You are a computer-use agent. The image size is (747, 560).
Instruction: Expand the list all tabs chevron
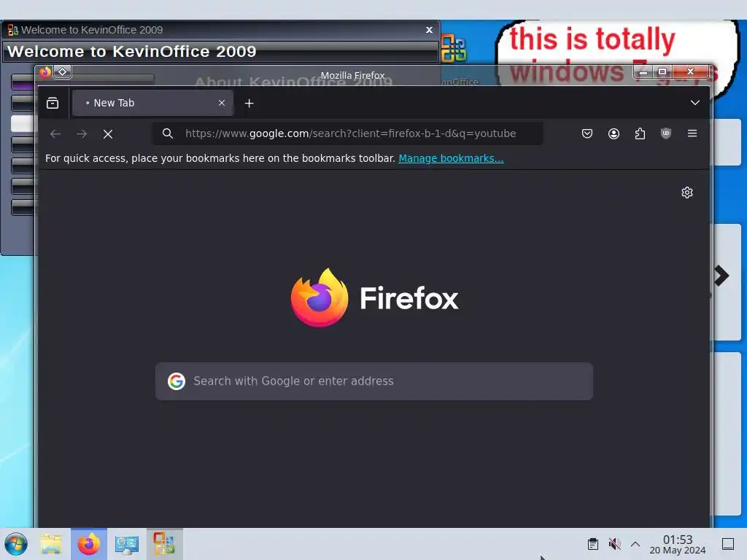[x=695, y=103]
